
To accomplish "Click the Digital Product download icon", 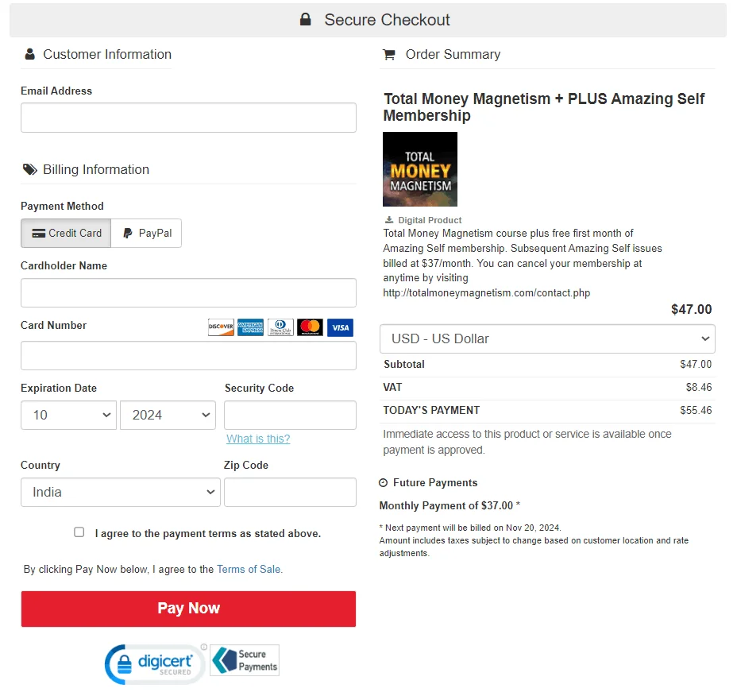I will point(389,219).
